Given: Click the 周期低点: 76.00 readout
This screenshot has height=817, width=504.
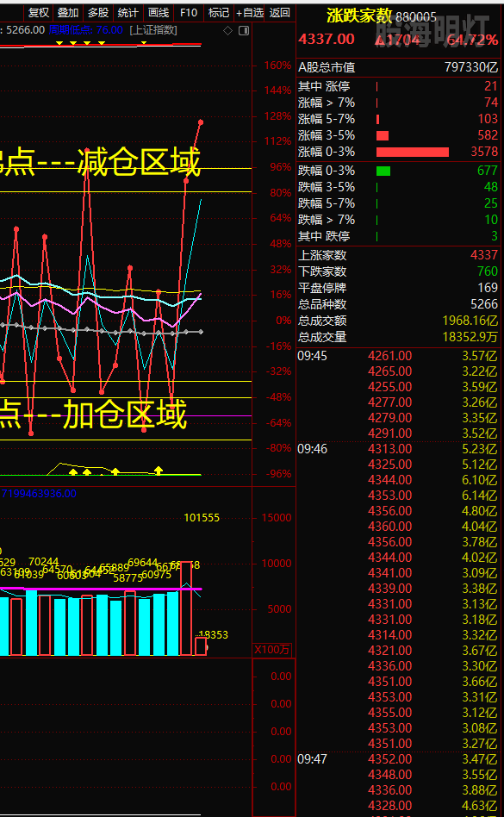Looking at the screenshot, I should [86, 30].
